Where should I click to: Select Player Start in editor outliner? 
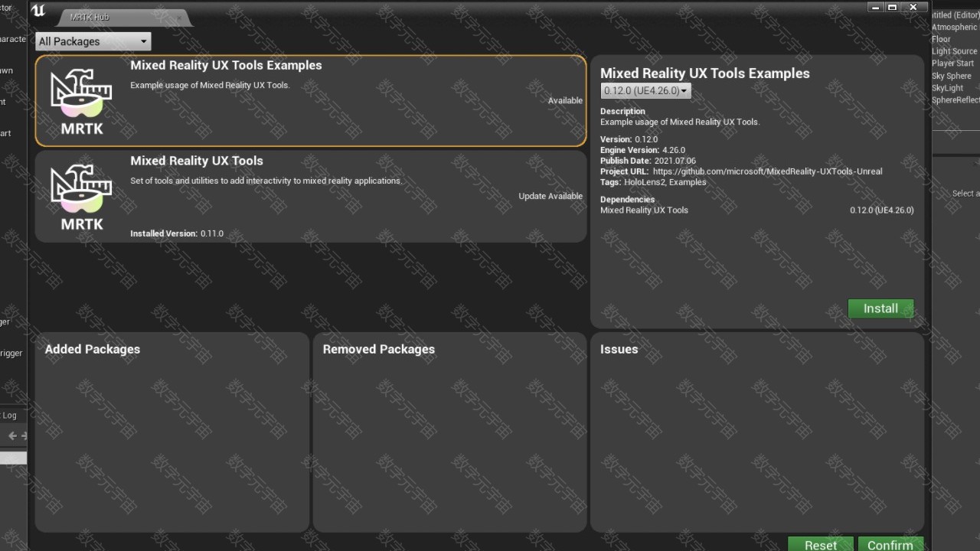tap(955, 64)
